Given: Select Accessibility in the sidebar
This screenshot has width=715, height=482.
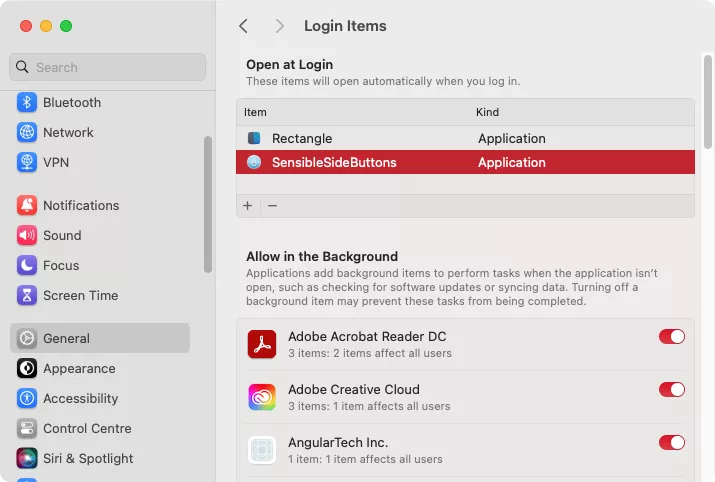Looking at the screenshot, I should [80, 399].
